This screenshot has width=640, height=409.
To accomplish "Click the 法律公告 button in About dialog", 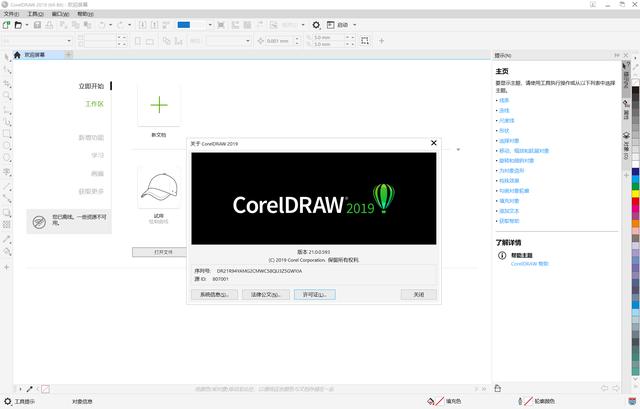I will coord(266,294).
